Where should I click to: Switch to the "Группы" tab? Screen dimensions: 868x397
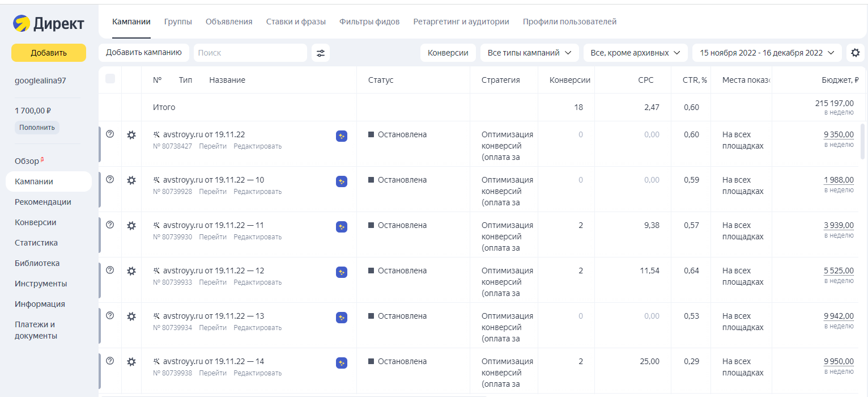[178, 22]
